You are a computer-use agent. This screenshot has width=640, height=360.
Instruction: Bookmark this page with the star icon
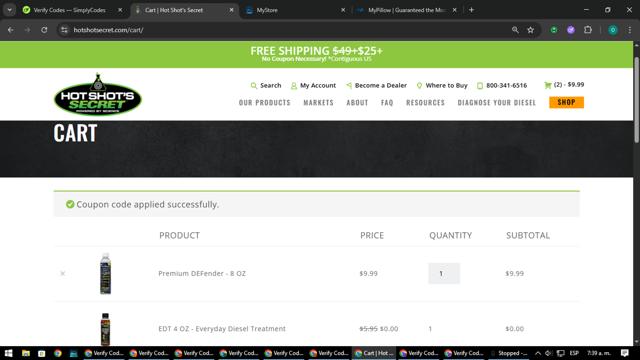(x=531, y=30)
